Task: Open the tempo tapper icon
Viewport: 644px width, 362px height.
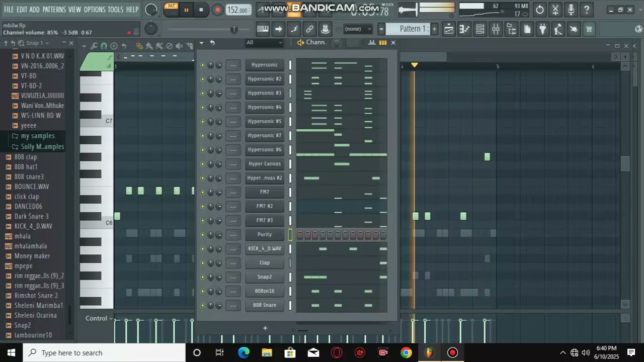Action: point(558,29)
